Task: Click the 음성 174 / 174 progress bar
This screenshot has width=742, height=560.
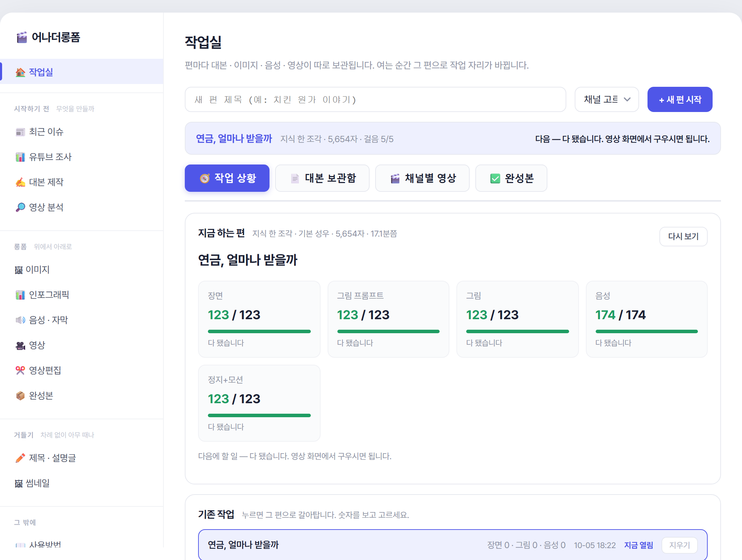Action: (647, 331)
